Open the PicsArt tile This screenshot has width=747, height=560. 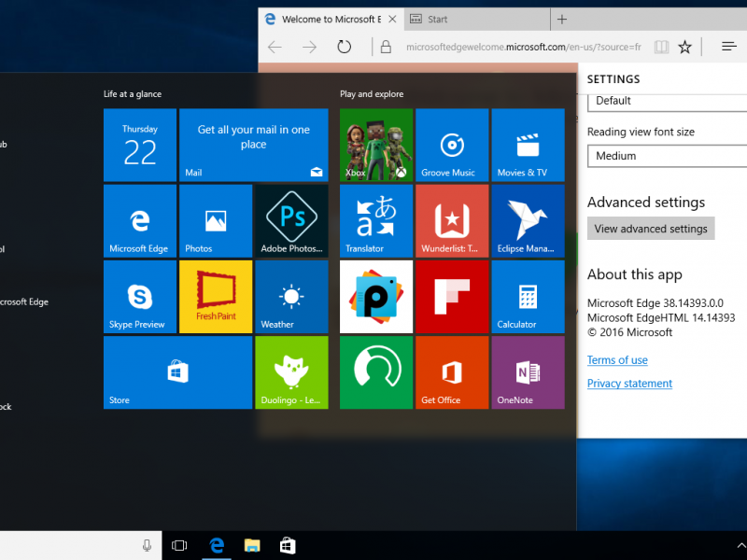tap(376, 297)
